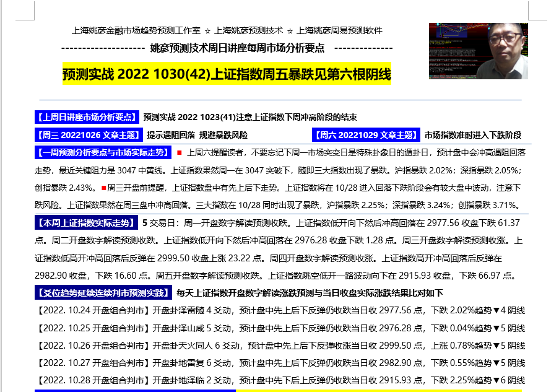This screenshot has height=392, width=559.
Task: Click the first star symbol in header
Action: pyautogui.click(x=207, y=30)
